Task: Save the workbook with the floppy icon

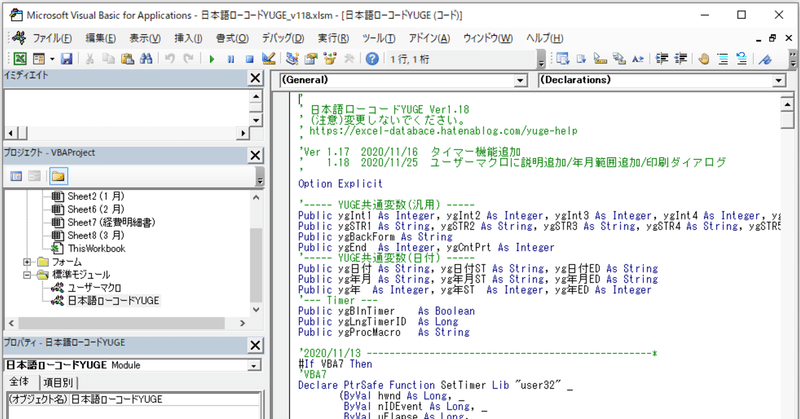Action: (x=66, y=59)
